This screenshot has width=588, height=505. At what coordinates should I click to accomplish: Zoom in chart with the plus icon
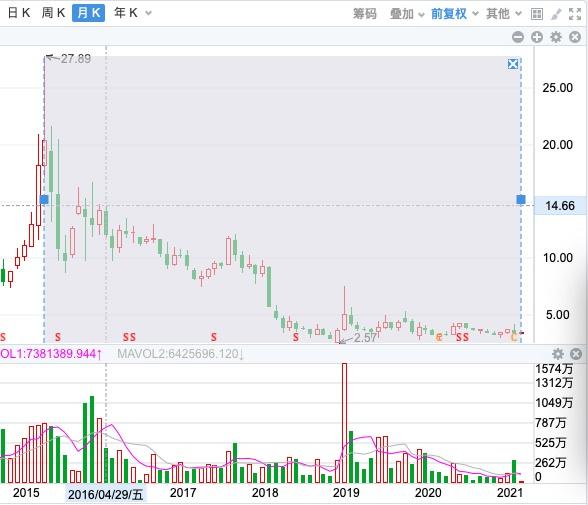pyautogui.click(x=537, y=37)
